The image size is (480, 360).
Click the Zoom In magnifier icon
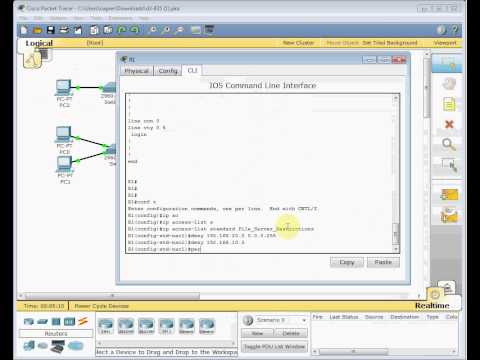coord(152,31)
